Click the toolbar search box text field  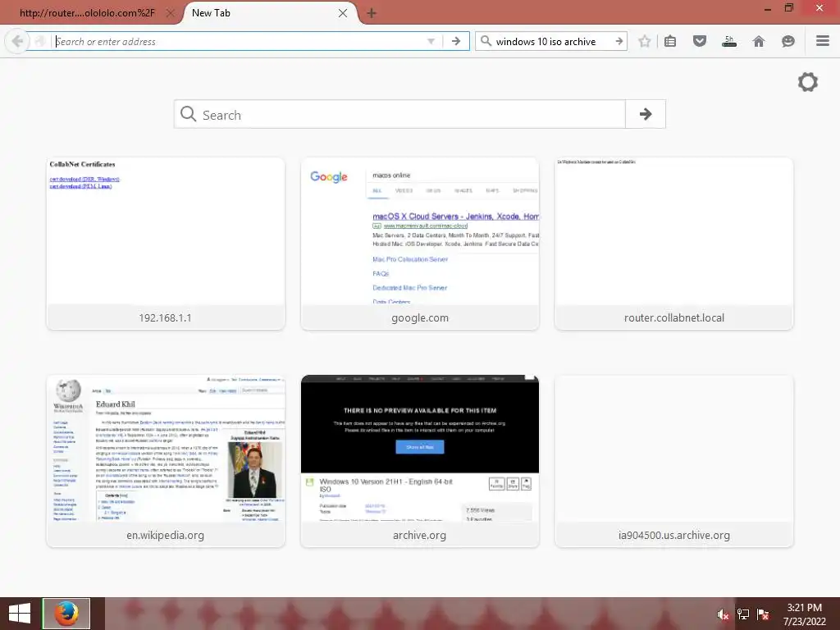552,41
